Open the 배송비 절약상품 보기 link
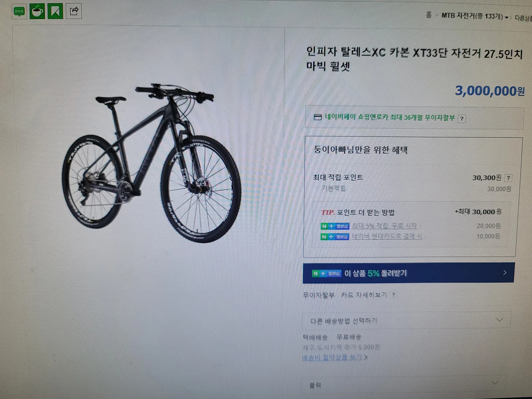The image size is (532, 399). [x=332, y=357]
